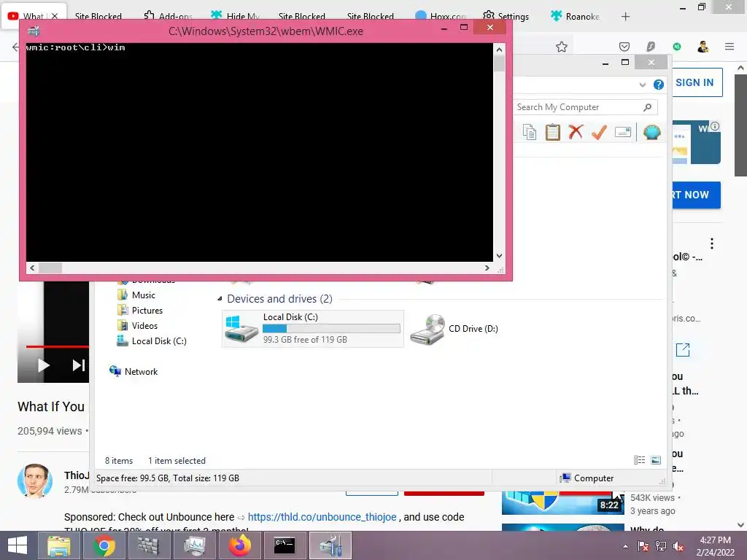
Task: Expand the Explorer ribbon chevron
Action: (x=643, y=85)
